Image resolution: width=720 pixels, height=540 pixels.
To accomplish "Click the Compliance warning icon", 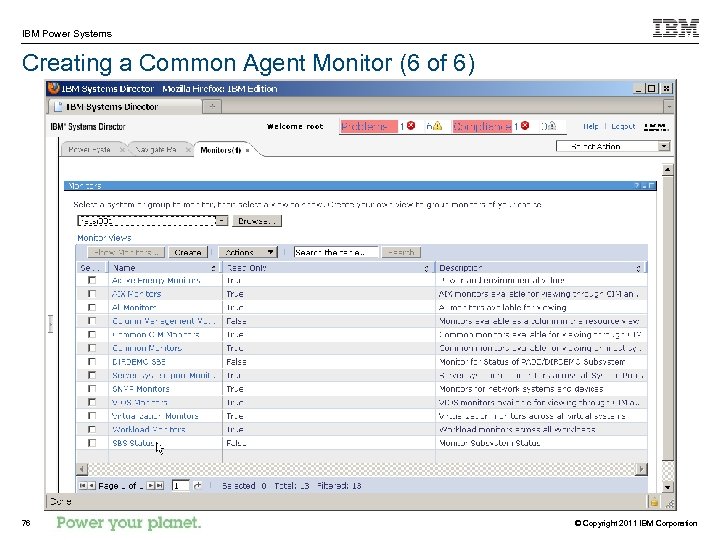I will [551, 125].
